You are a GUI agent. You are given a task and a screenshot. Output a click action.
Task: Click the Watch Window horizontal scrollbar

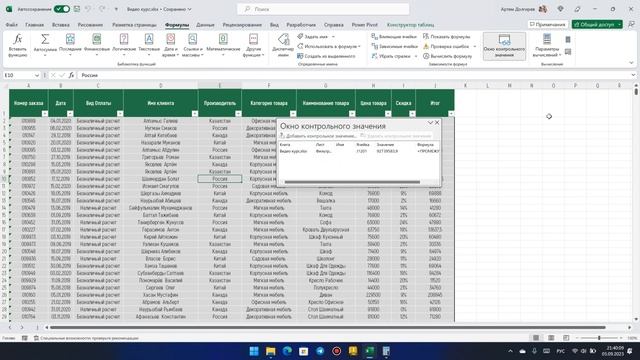coord(352,182)
